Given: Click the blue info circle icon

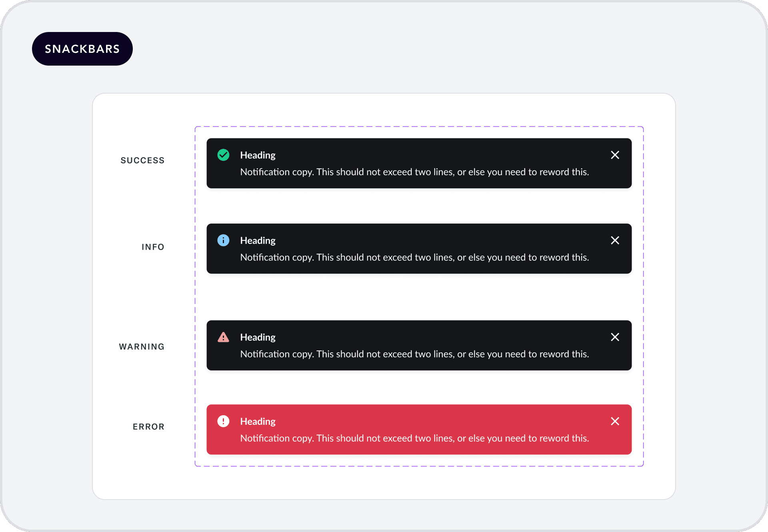Looking at the screenshot, I should coord(223,240).
